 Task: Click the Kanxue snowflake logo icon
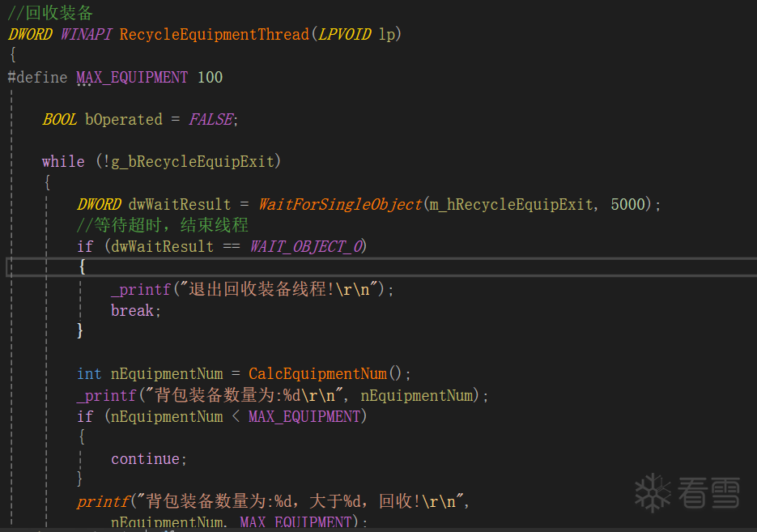(x=653, y=492)
